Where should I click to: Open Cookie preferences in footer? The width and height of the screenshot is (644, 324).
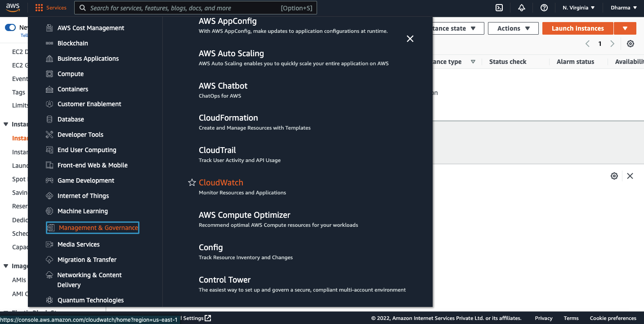point(613,318)
